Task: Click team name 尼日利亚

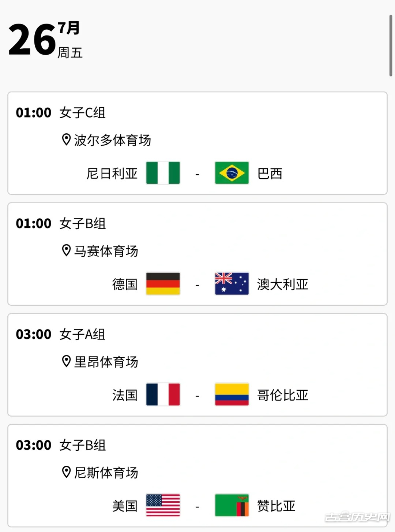Action: click(112, 173)
